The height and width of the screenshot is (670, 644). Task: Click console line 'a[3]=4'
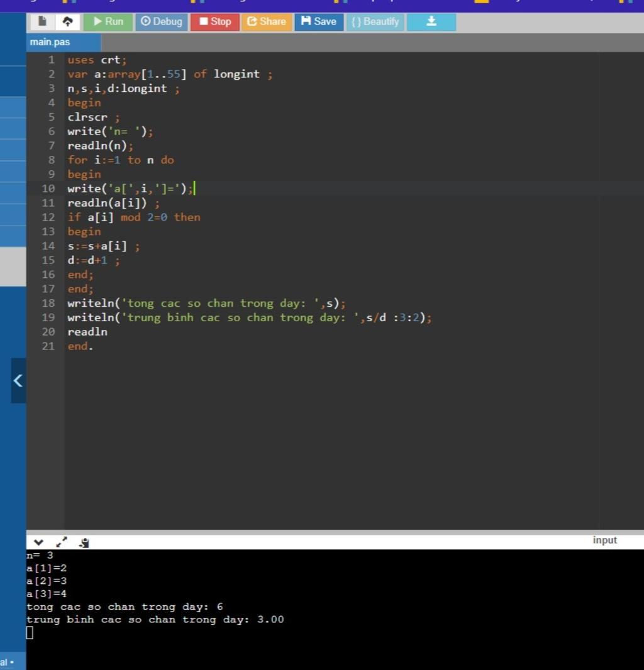(47, 593)
